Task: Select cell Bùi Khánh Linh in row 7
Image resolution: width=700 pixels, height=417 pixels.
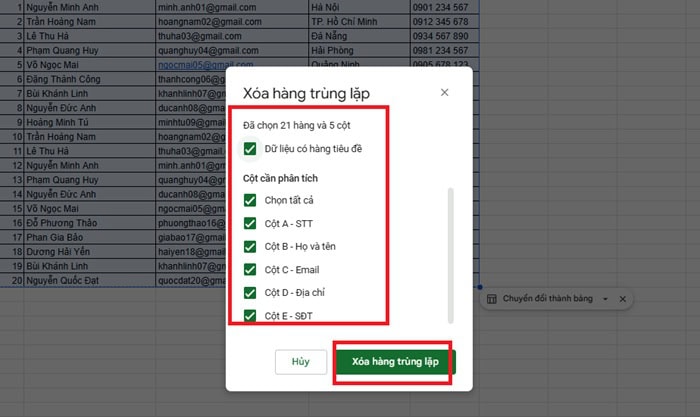Action: tap(89, 93)
